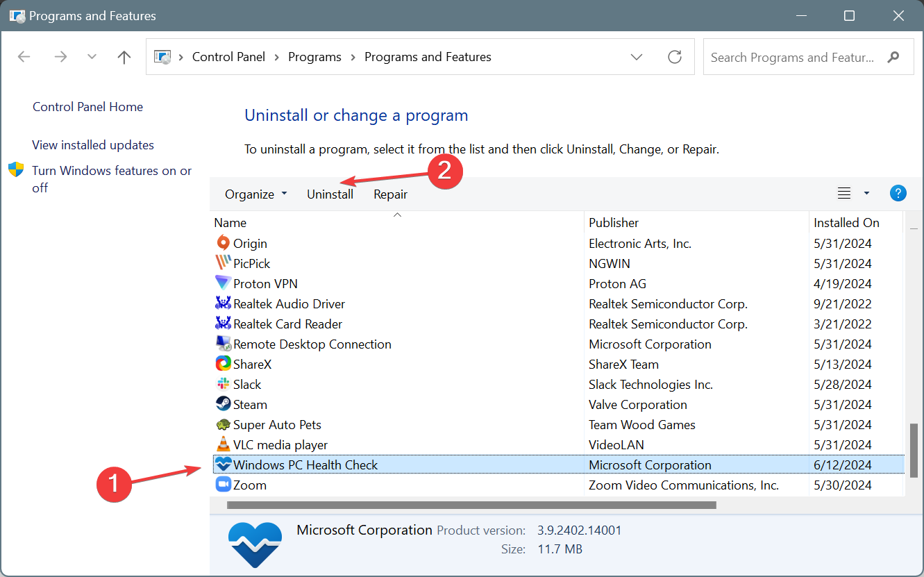Select the Proton VPN program name
Image resolution: width=924 pixels, height=577 pixels.
265,283
